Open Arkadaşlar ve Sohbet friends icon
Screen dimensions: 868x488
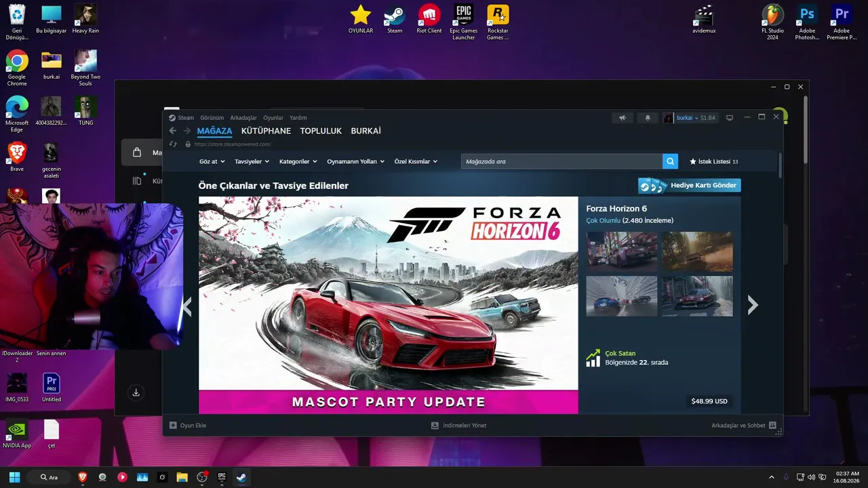click(772, 426)
